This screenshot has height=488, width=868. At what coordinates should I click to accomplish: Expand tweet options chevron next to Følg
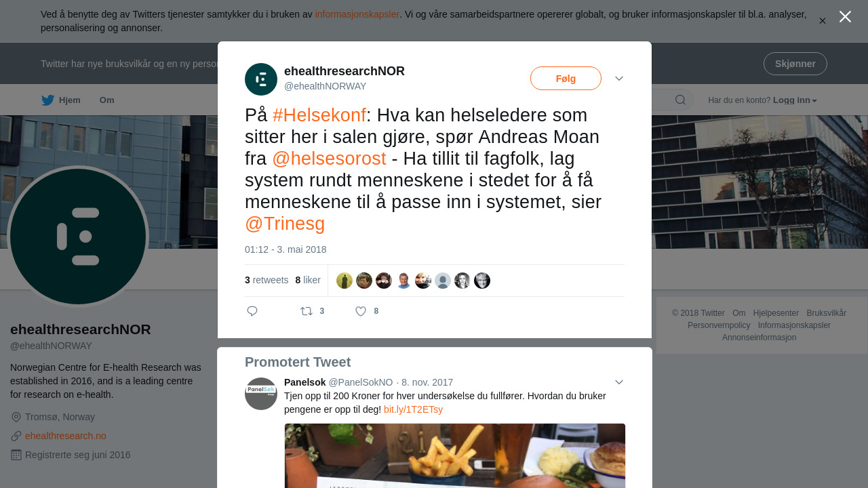pos(619,79)
